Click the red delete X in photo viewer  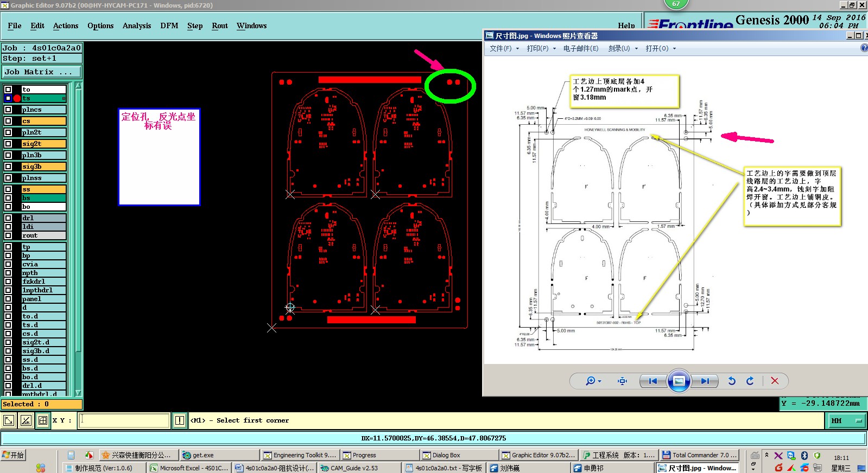click(775, 381)
